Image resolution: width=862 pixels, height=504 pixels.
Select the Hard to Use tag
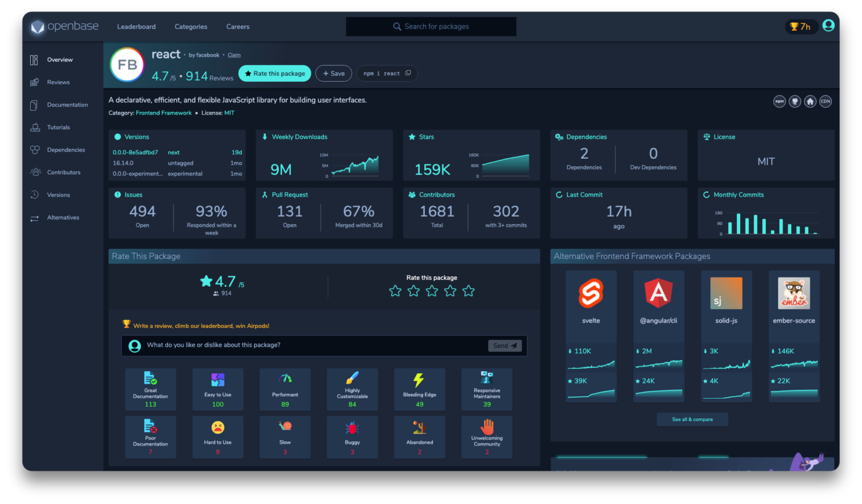pos(218,437)
